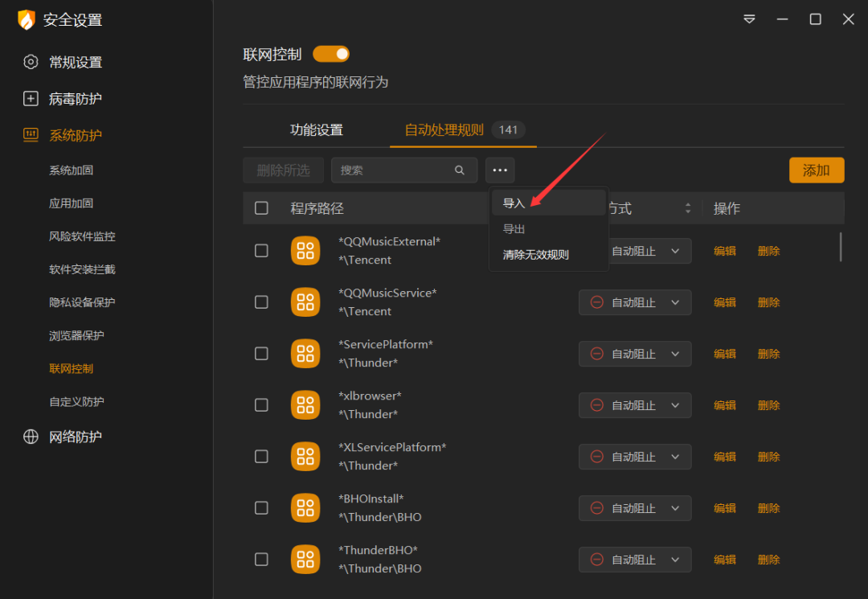Choose 导入 from the popup menu
The height and width of the screenshot is (599, 868).
click(x=549, y=203)
